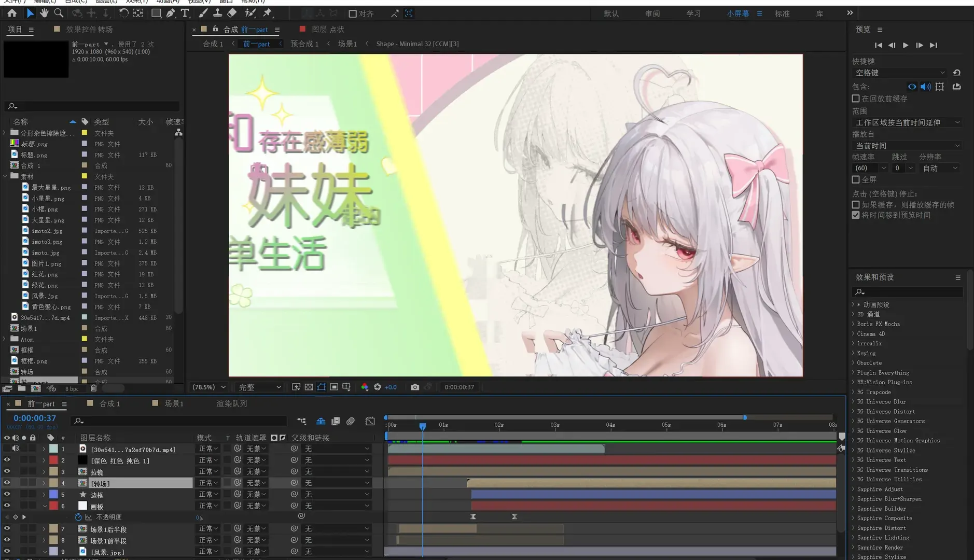The image size is (974, 560).
Task: Open the (78.5%) magnification dropdown
Action: [209, 387]
